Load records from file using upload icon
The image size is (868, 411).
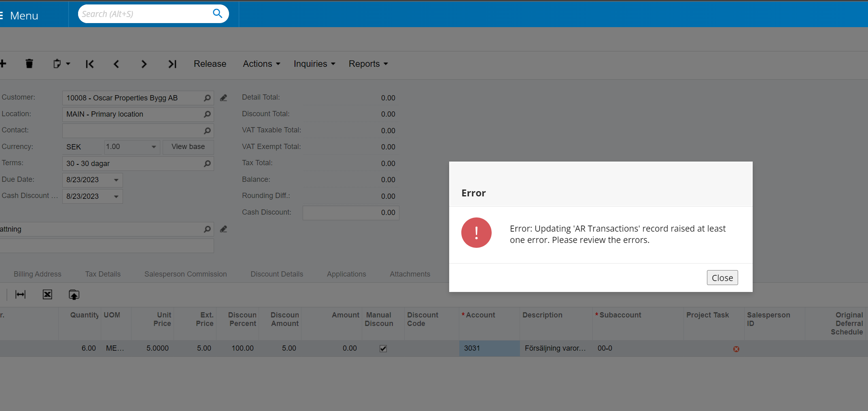click(x=74, y=294)
